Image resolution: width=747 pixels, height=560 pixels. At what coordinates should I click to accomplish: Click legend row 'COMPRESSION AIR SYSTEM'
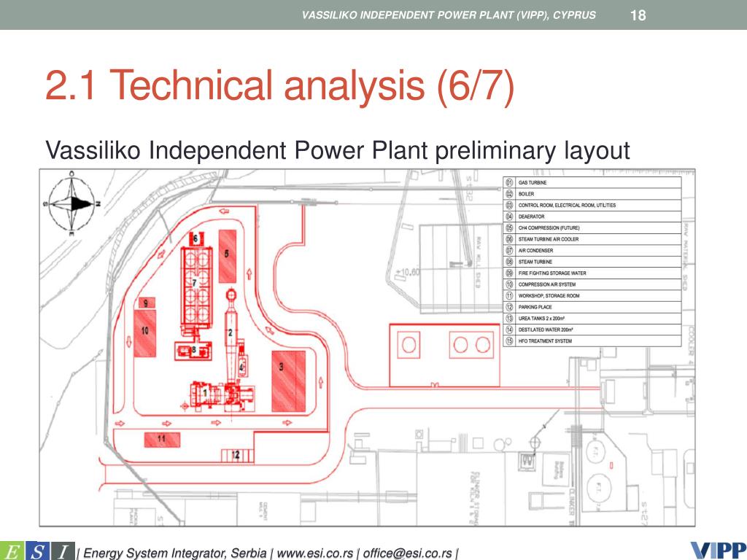tap(592, 284)
